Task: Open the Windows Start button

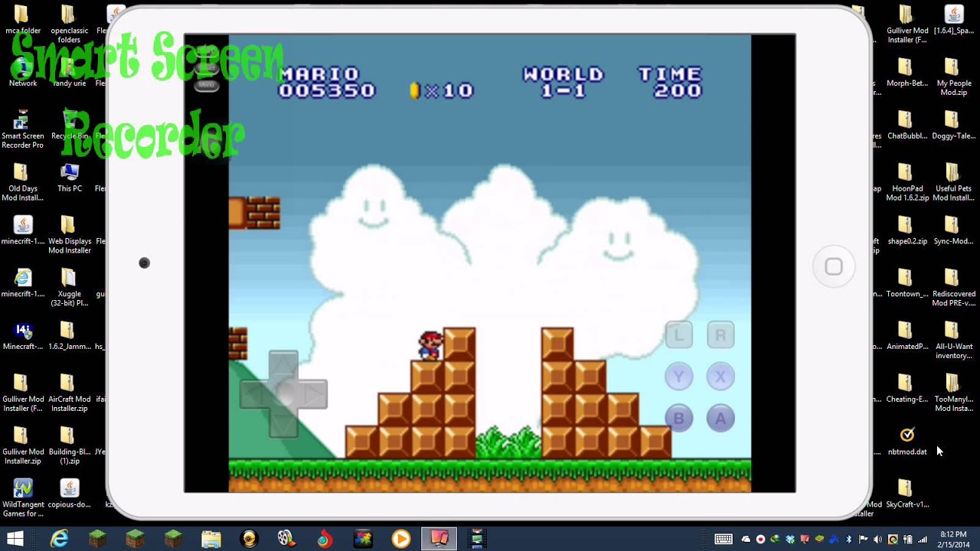Action: pos(15,539)
